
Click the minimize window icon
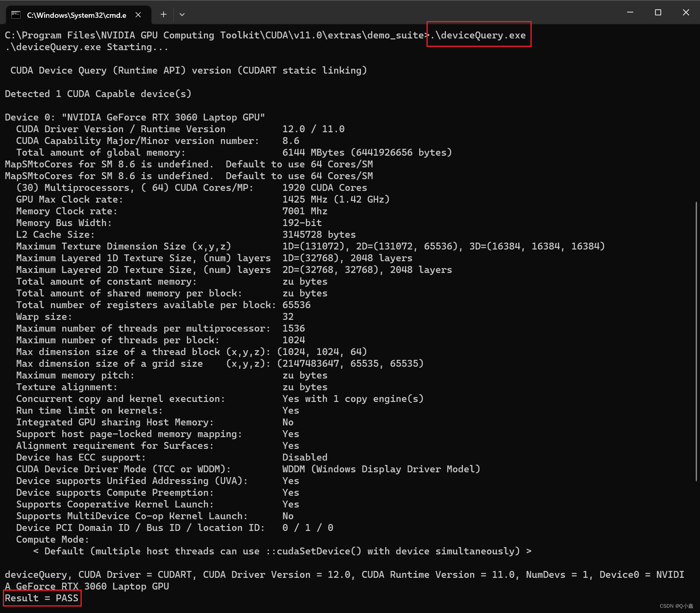click(630, 12)
